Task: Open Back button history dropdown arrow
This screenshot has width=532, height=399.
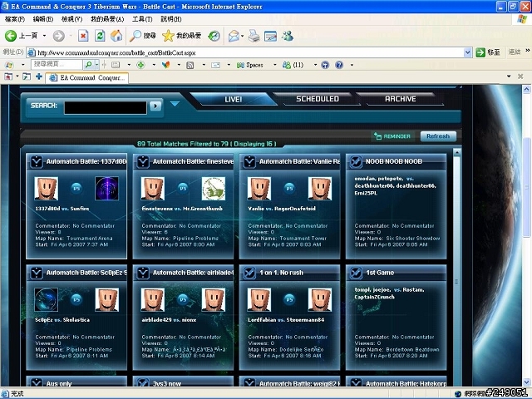Action: (x=44, y=36)
